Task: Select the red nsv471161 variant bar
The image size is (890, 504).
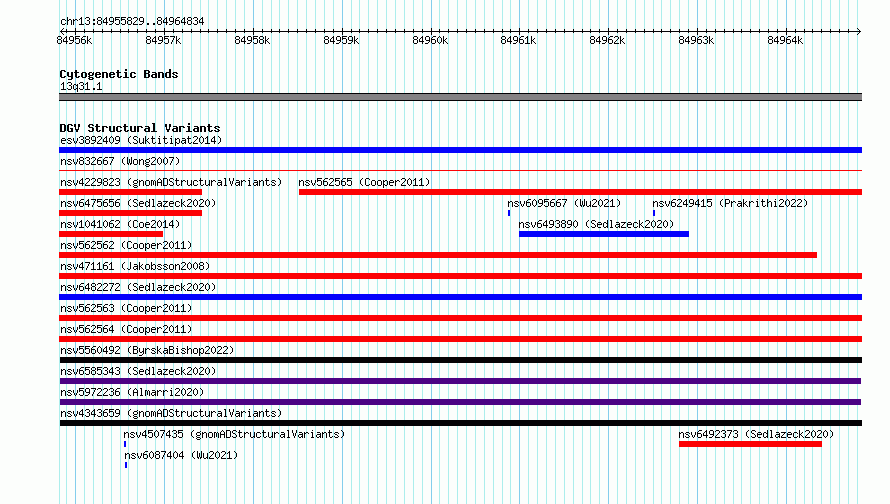Action: [460, 276]
